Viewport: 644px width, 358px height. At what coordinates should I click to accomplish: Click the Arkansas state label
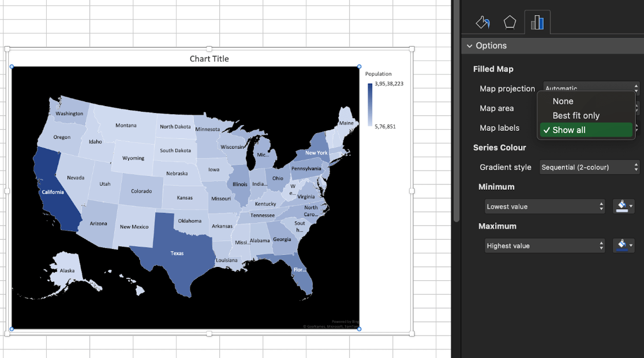pyautogui.click(x=222, y=227)
